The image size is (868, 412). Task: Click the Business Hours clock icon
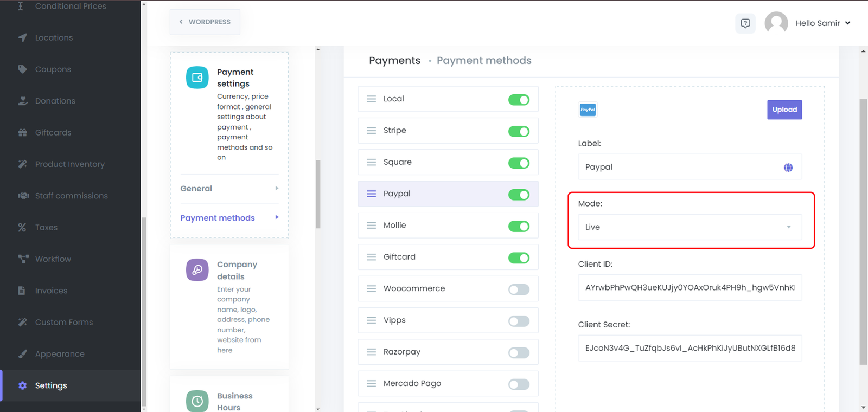coord(197,401)
